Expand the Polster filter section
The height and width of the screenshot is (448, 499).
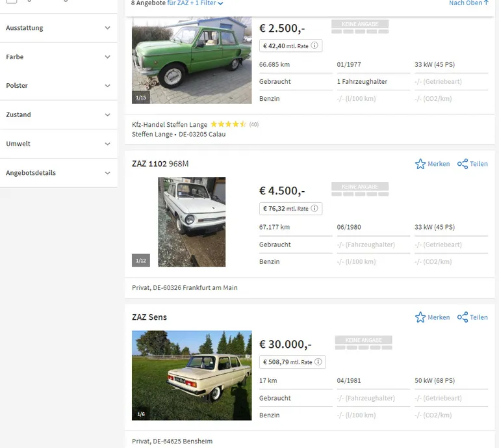click(58, 85)
